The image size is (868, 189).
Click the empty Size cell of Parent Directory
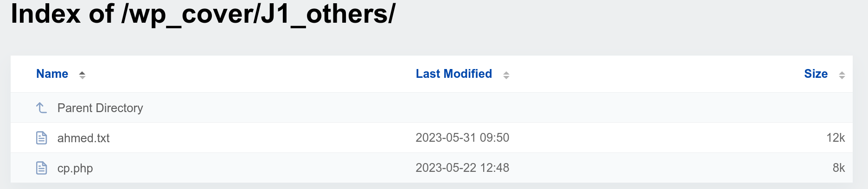[825, 108]
